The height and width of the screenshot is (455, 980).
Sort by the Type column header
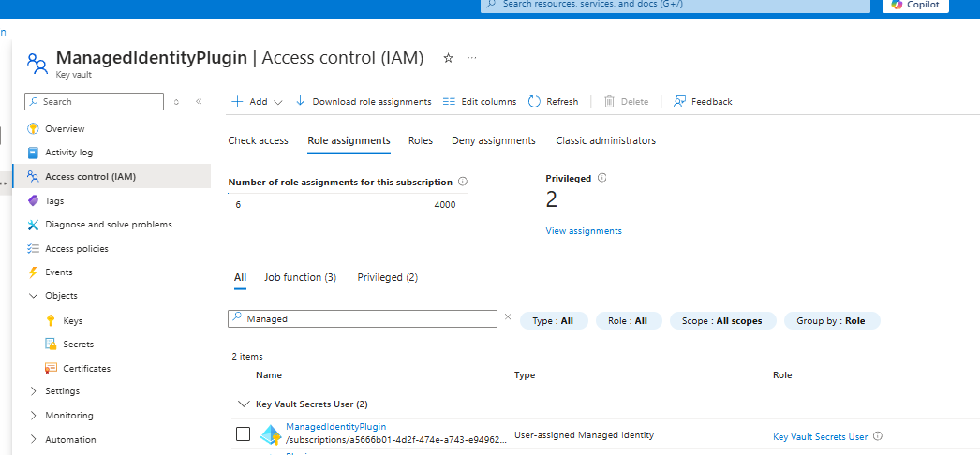click(525, 375)
